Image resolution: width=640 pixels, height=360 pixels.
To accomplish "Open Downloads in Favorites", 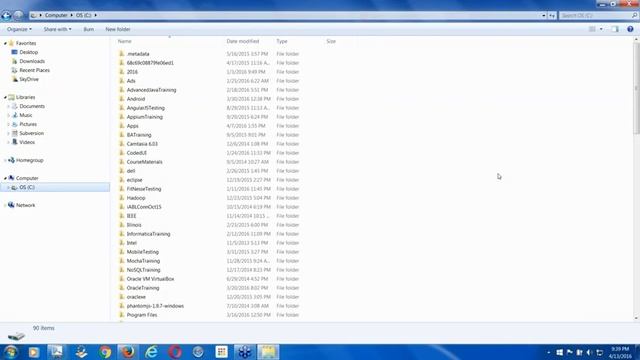I will (32, 61).
